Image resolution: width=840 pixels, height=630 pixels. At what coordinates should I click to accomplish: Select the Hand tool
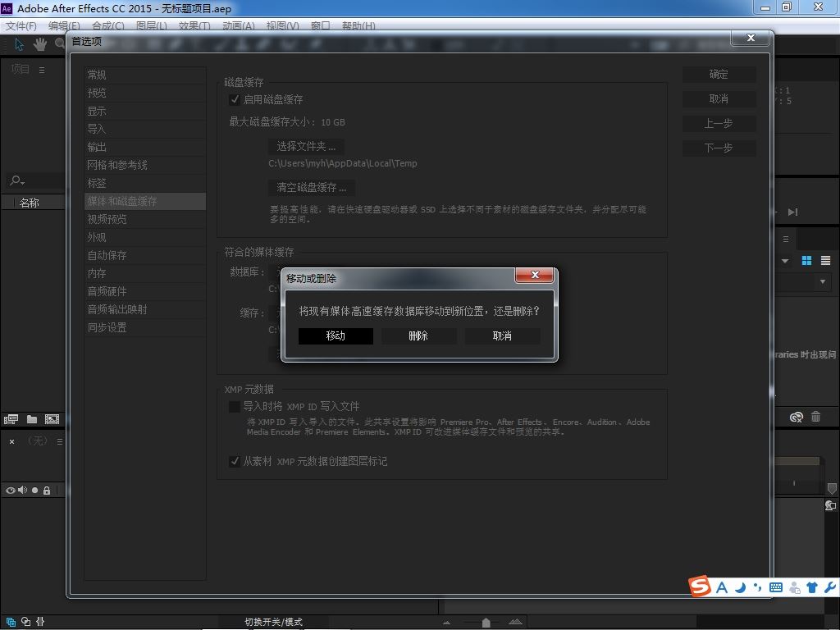tap(39, 44)
